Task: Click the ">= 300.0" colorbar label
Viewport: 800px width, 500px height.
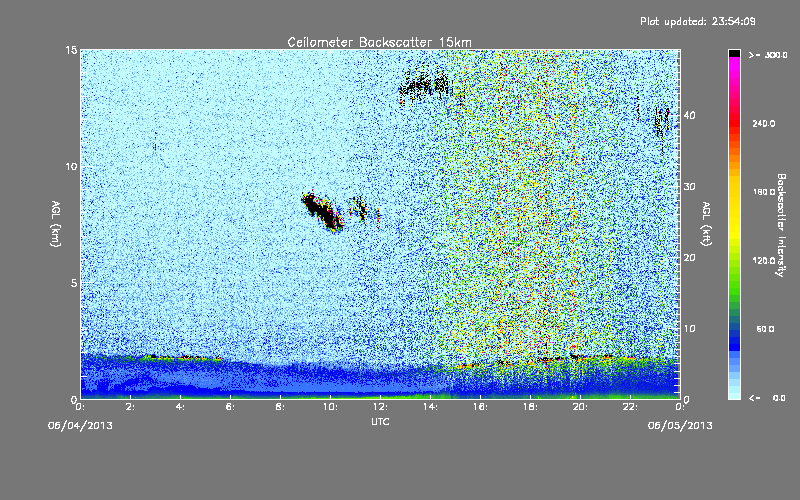Action: (x=768, y=55)
